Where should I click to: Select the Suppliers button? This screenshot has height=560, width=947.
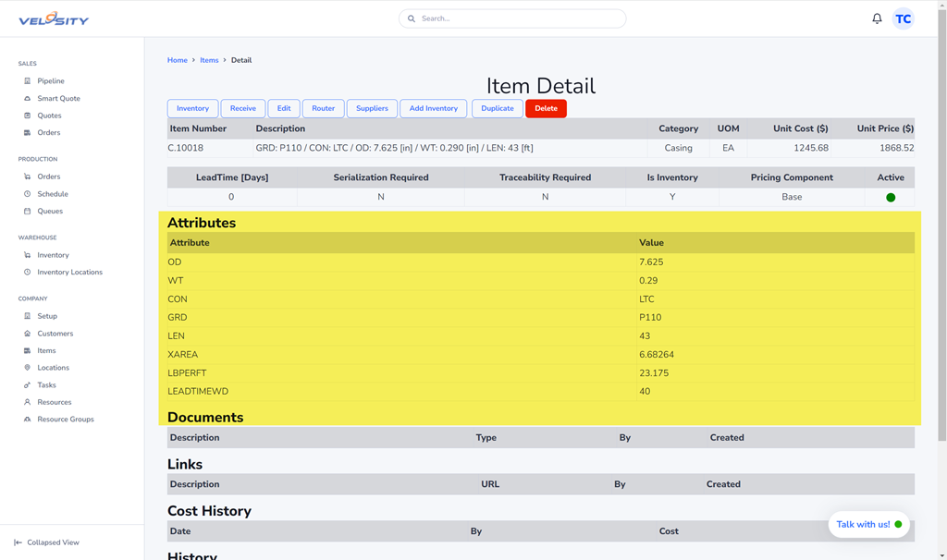[x=372, y=108]
